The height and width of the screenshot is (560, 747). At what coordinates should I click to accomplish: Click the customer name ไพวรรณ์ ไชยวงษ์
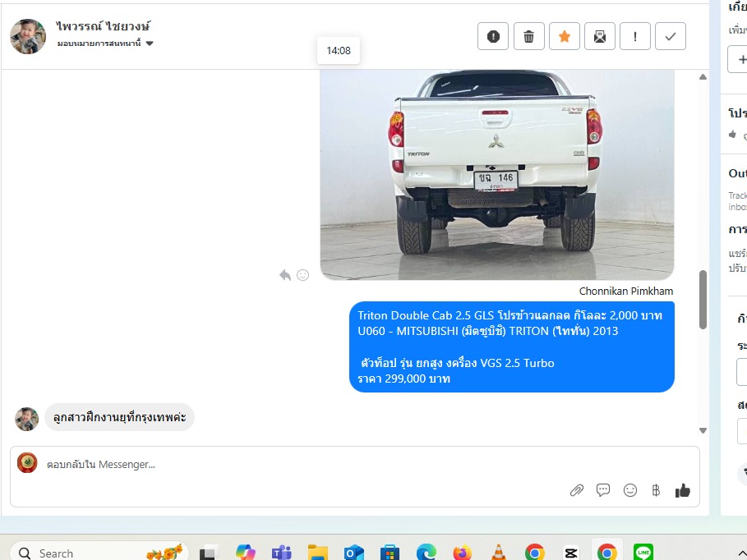pyautogui.click(x=104, y=25)
